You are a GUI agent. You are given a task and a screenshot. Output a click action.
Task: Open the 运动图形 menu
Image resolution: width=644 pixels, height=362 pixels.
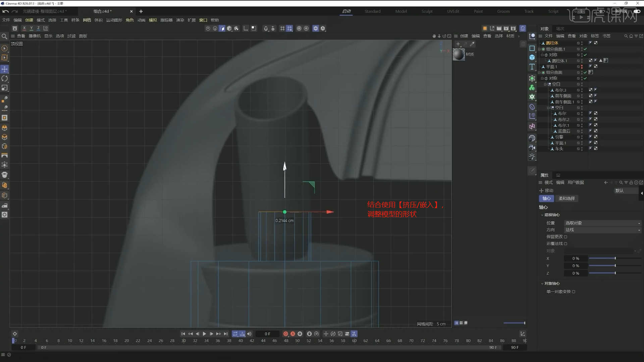coord(114,20)
